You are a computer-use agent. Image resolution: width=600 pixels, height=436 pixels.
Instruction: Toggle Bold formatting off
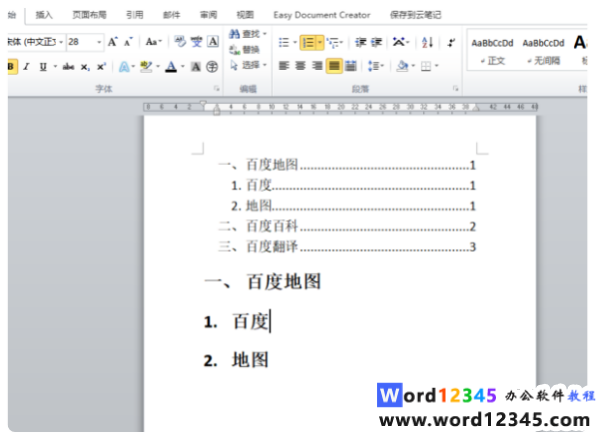[11, 67]
